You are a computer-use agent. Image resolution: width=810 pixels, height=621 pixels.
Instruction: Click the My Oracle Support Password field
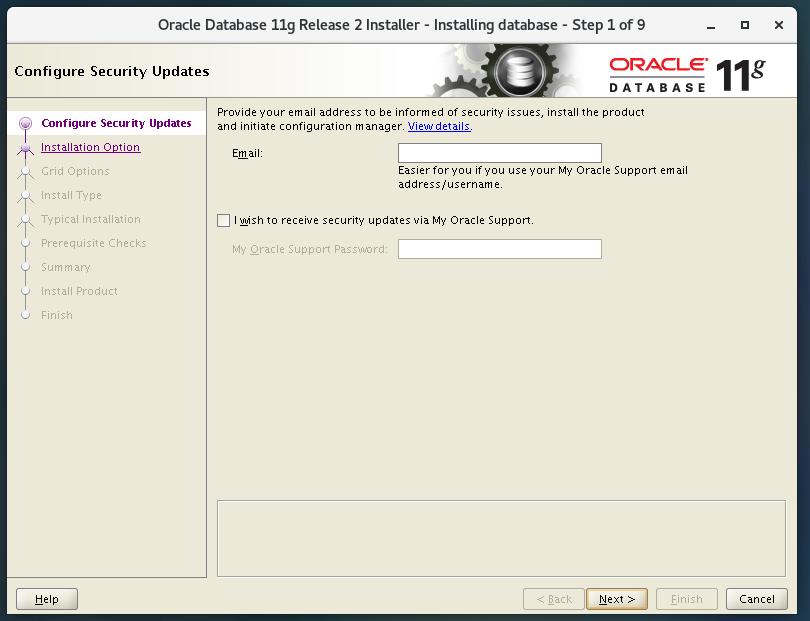click(500, 249)
